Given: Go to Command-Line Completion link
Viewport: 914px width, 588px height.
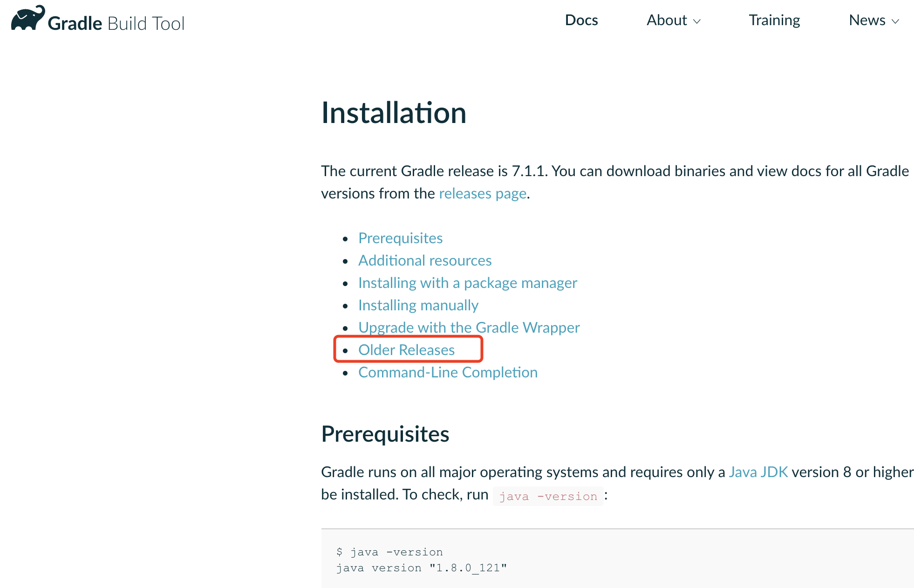Looking at the screenshot, I should [448, 372].
